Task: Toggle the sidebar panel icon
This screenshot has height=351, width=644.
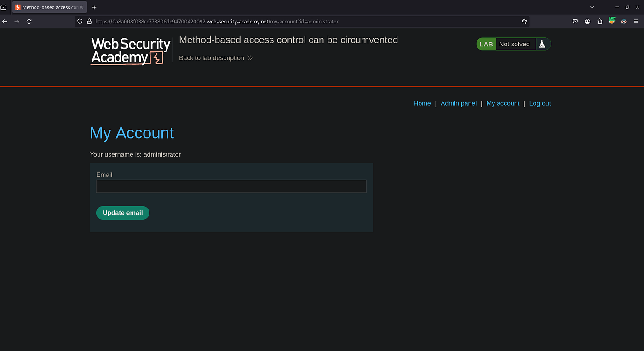Action: 4,7
